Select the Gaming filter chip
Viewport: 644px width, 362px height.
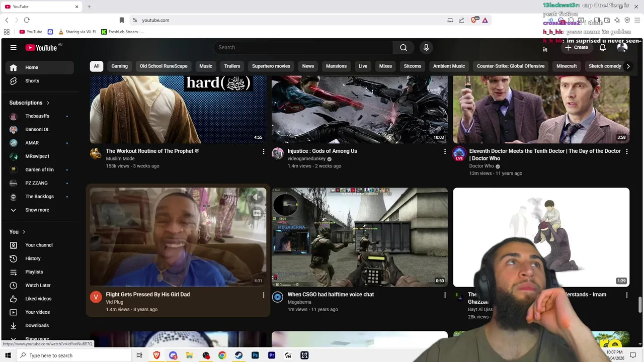(119, 66)
